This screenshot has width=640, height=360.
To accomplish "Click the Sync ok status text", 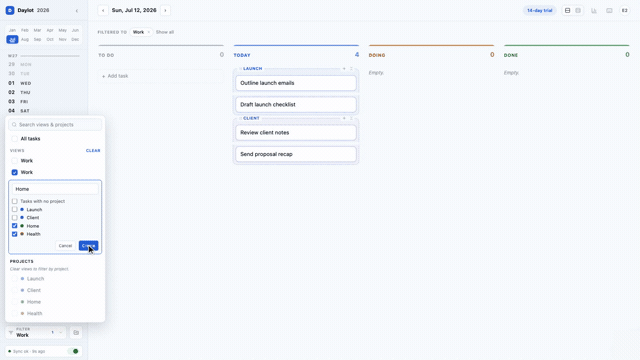I will [29, 351].
